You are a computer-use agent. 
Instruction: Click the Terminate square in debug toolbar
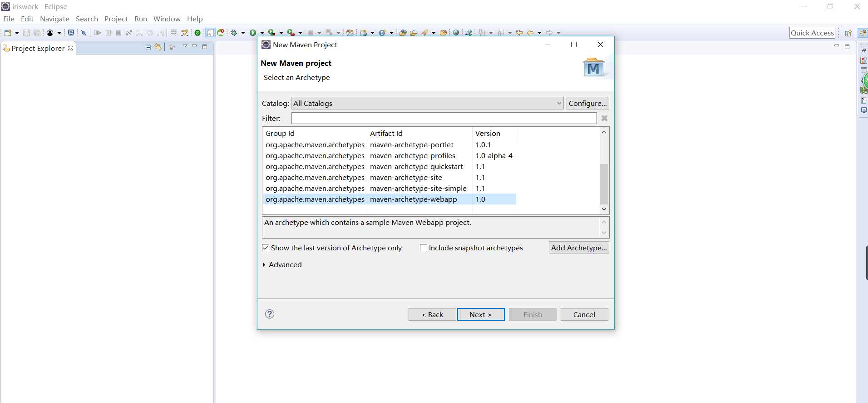tap(118, 33)
